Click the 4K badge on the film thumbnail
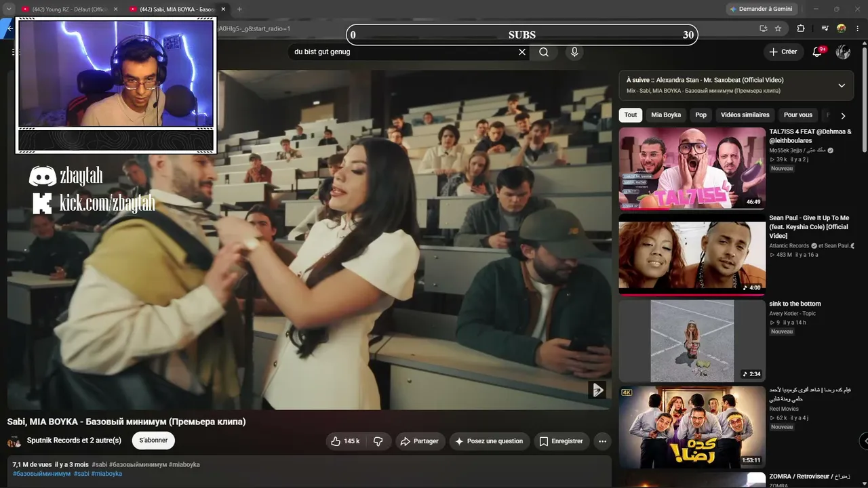The image size is (868, 488). click(x=627, y=392)
